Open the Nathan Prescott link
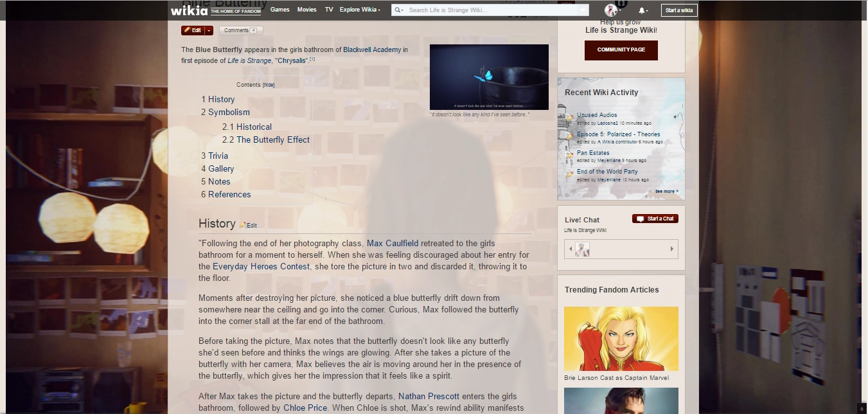The height and width of the screenshot is (414, 868). (x=429, y=397)
